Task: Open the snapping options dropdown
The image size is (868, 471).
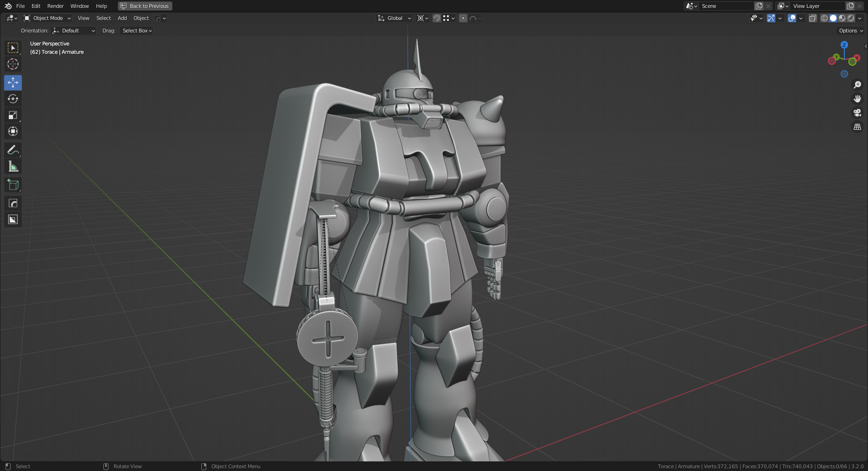Action: pyautogui.click(x=449, y=18)
